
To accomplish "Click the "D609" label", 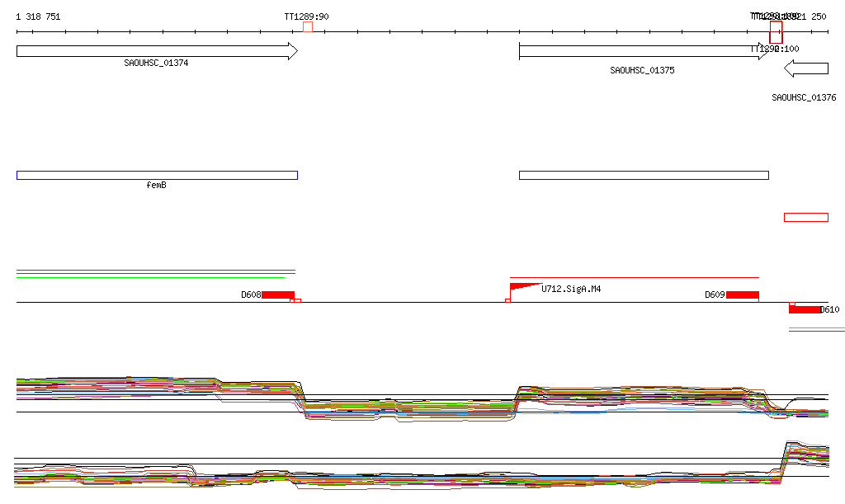I will 715,295.
